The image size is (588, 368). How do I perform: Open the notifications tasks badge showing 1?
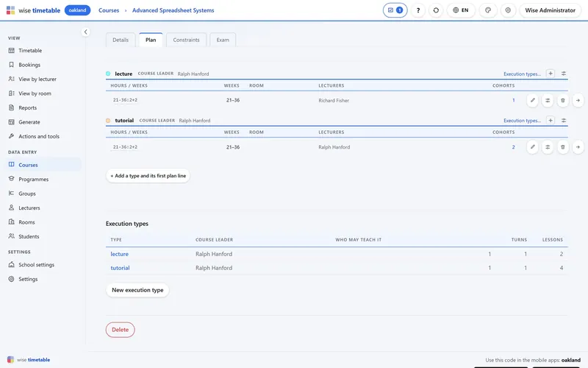coord(395,10)
